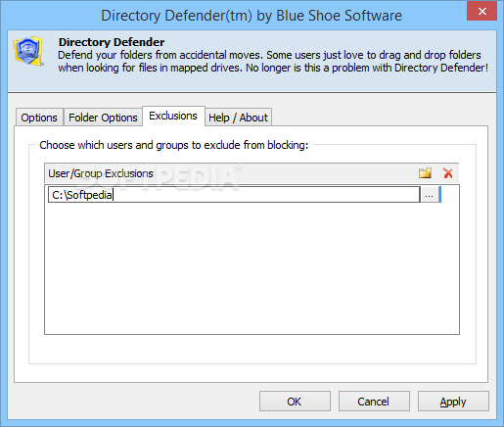This screenshot has width=504, height=427.
Task: Switch to the Options tab
Action: [39, 118]
